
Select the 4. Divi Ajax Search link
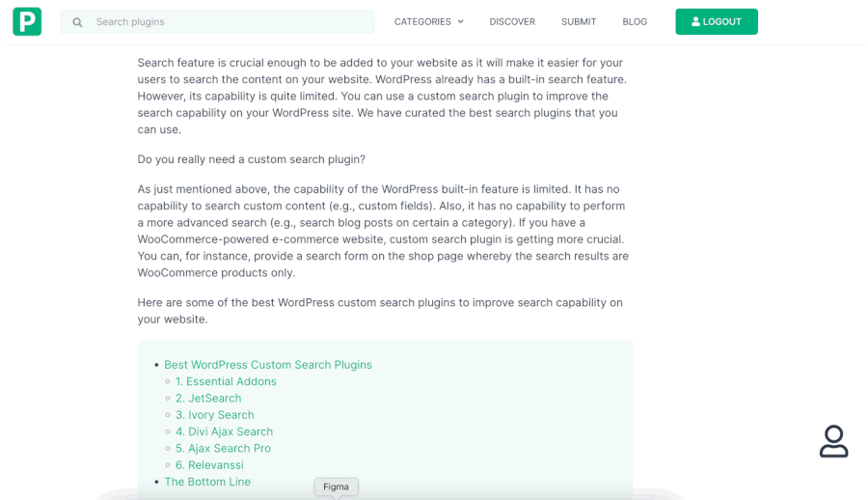coord(224,431)
